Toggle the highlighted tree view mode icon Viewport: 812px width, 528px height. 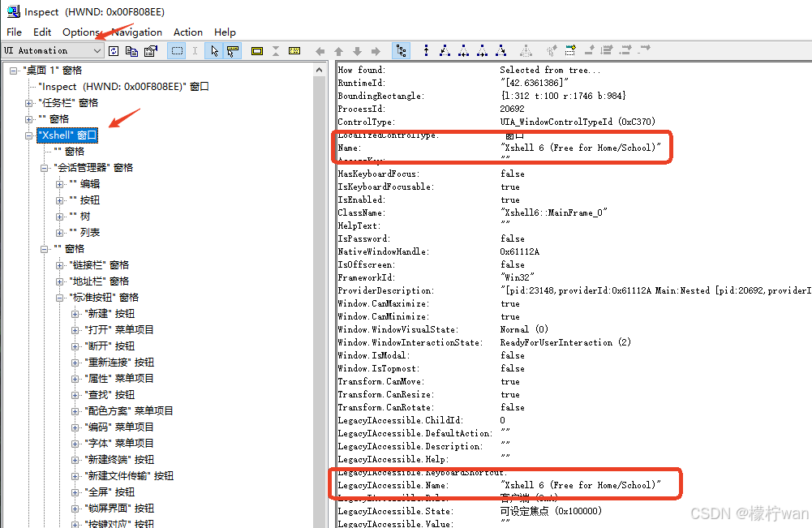coord(401,50)
